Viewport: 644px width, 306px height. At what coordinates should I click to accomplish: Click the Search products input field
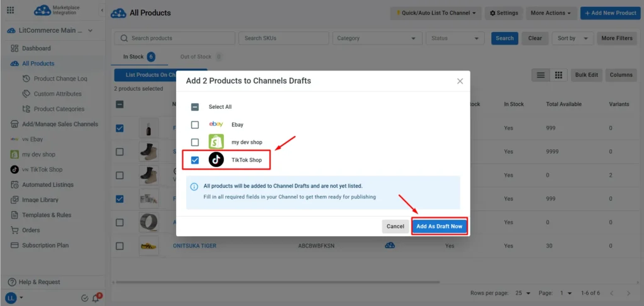point(175,38)
